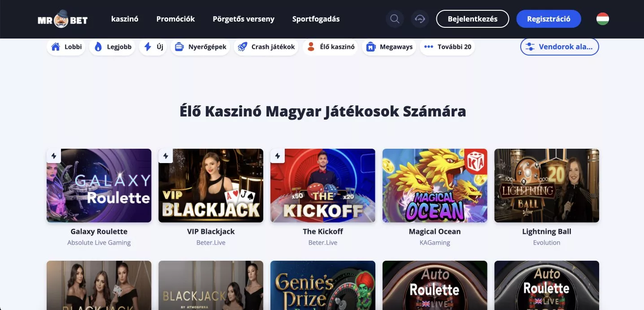Open Promóciók in the top menu
The width and height of the screenshot is (644, 310).
point(175,19)
